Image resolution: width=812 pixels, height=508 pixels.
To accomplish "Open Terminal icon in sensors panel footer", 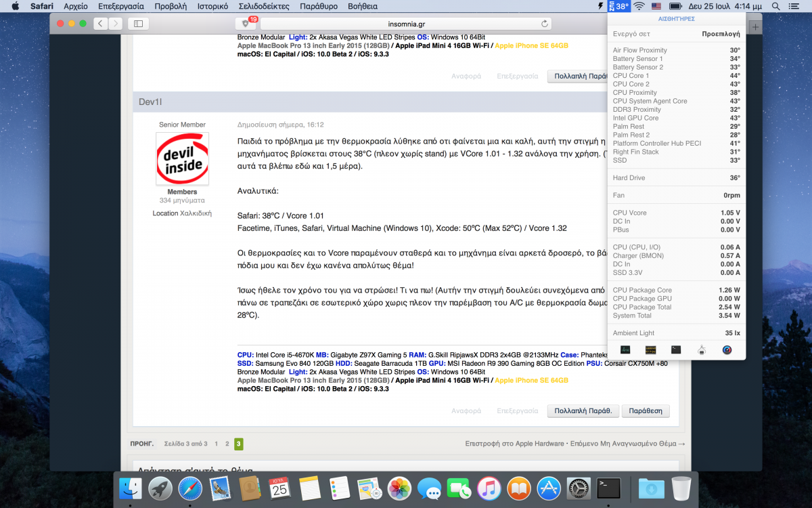I will tap(676, 350).
